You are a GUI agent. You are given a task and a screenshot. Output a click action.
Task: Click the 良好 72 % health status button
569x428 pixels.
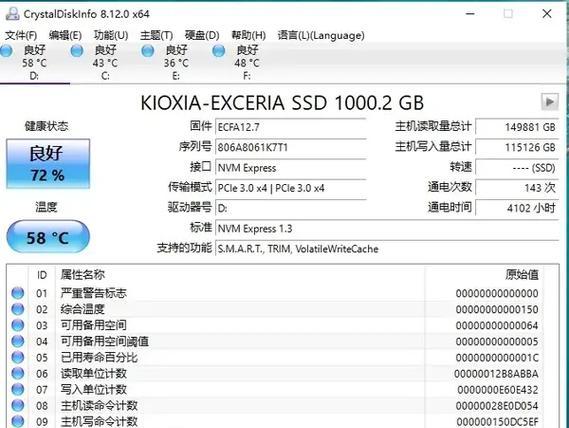click(x=48, y=164)
